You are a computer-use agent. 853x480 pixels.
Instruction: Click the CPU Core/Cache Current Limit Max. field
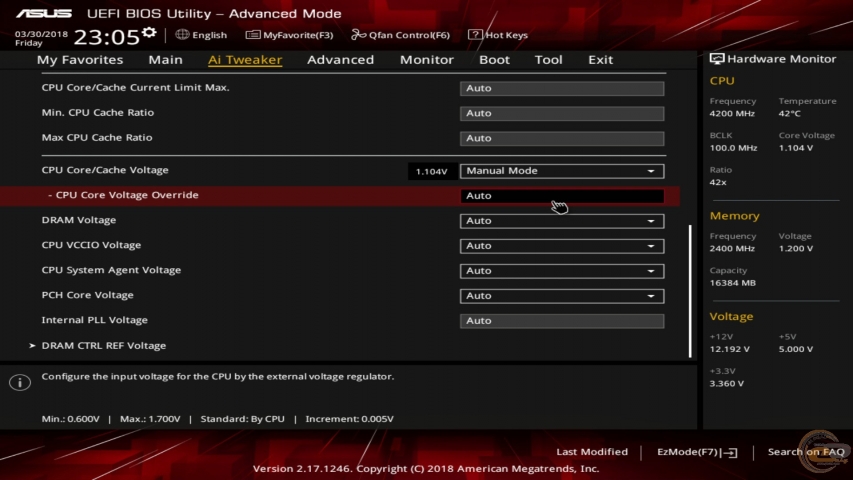tap(562, 88)
